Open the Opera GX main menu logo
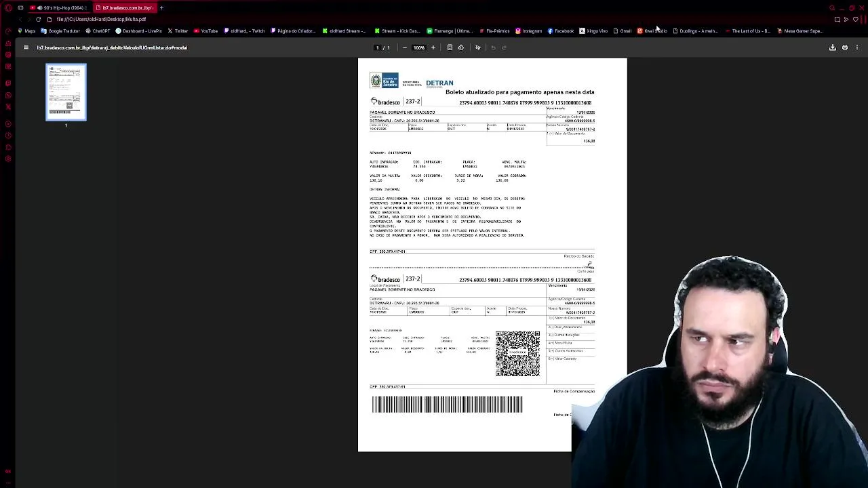Screen dimensions: 868x488 tap(8, 7)
